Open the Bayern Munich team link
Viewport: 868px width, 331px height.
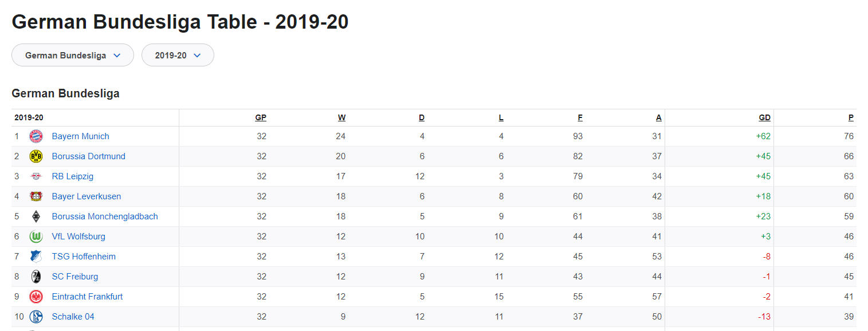pos(80,136)
